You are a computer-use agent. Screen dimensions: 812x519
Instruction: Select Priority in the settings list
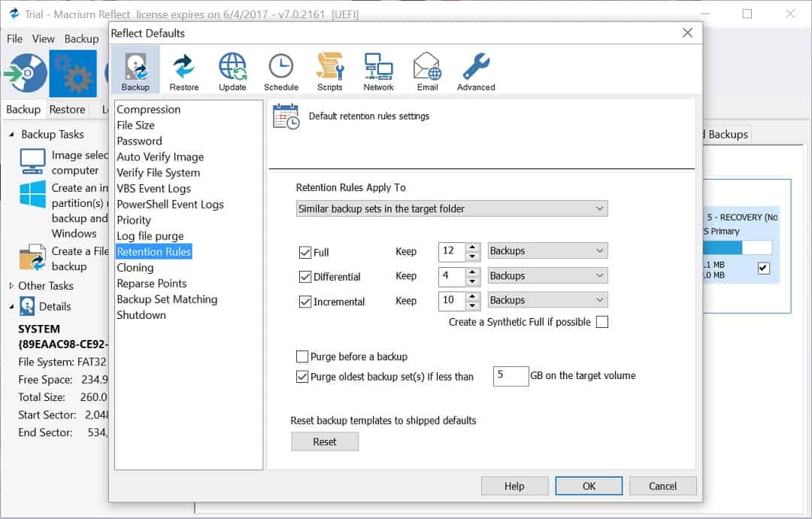(134, 220)
